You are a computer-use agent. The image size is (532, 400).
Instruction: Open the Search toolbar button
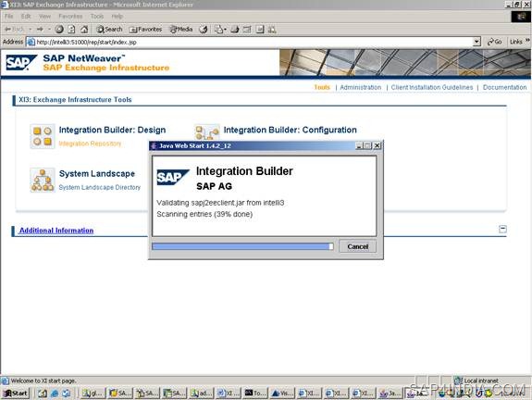pyautogui.click(x=109, y=30)
